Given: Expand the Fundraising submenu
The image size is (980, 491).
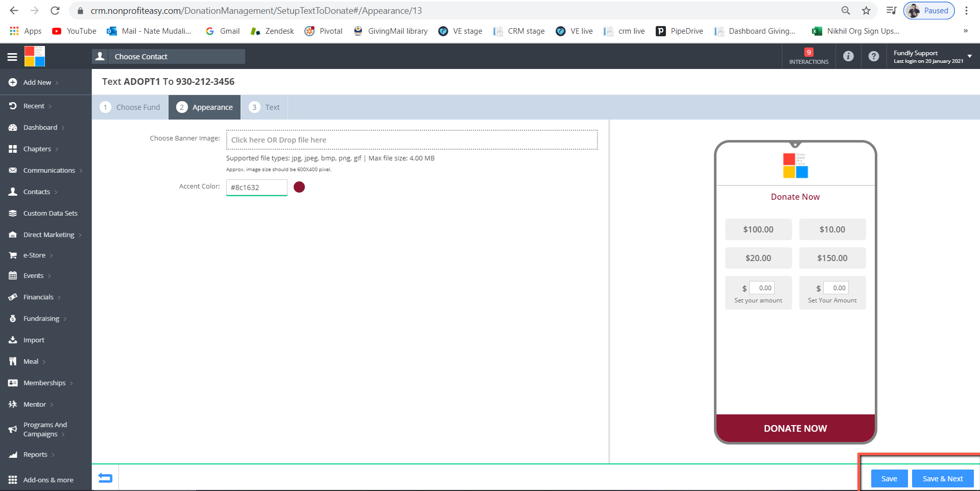Looking at the screenshot, I should click(65, 319).
